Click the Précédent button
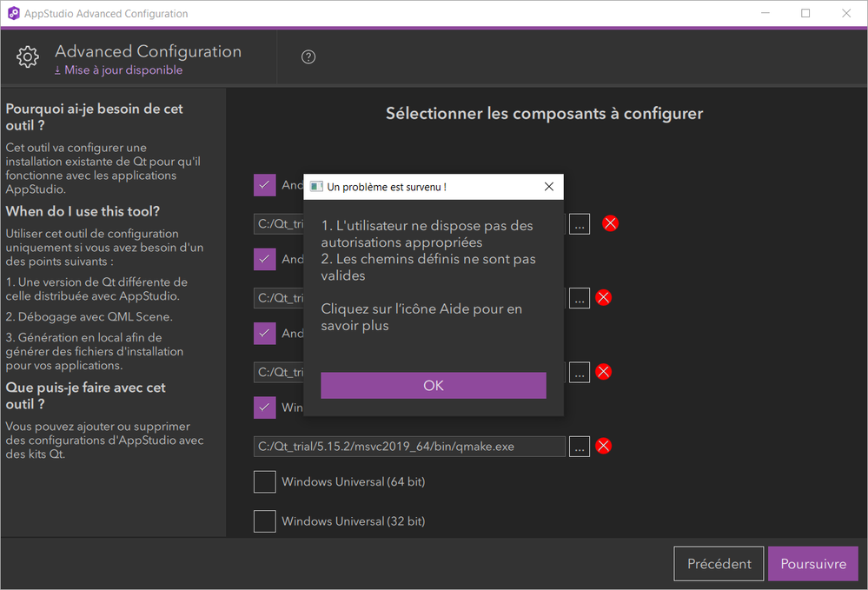The image size is (868, 590). 719,563
